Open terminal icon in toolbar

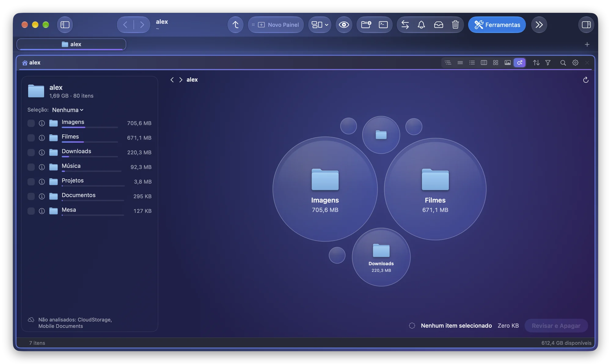click(383, 25)
